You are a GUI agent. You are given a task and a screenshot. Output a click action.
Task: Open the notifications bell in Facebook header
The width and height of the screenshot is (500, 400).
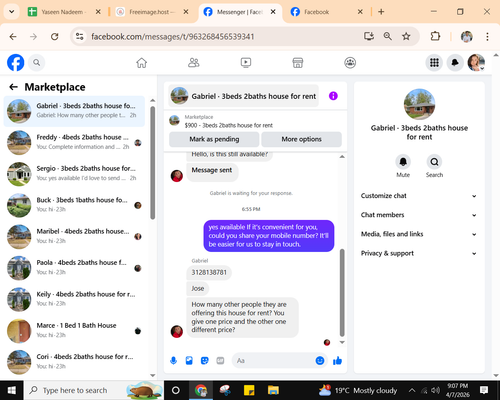click(455, 62)
